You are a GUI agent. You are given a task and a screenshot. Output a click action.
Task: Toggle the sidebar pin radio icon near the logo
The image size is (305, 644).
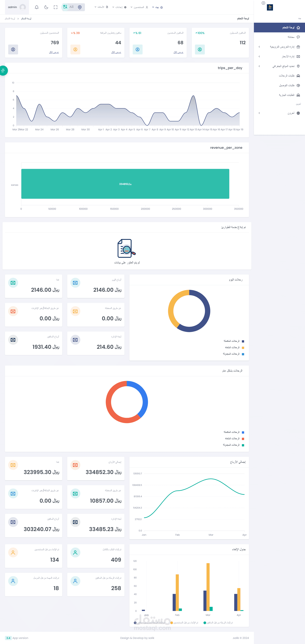[263, 3]
